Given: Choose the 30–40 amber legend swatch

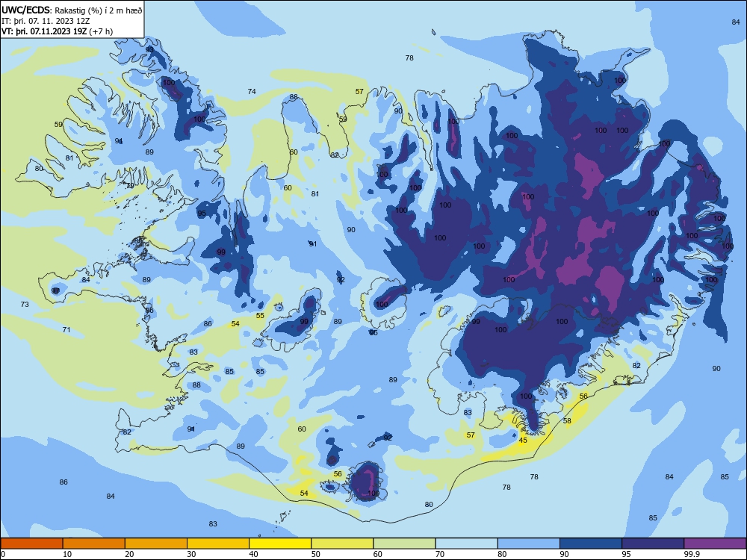Looking at the screenshot, I should (x=218, y=544).
